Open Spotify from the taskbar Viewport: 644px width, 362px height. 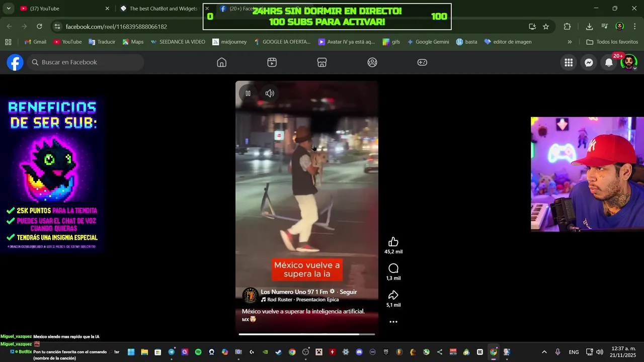coord(198,352)
